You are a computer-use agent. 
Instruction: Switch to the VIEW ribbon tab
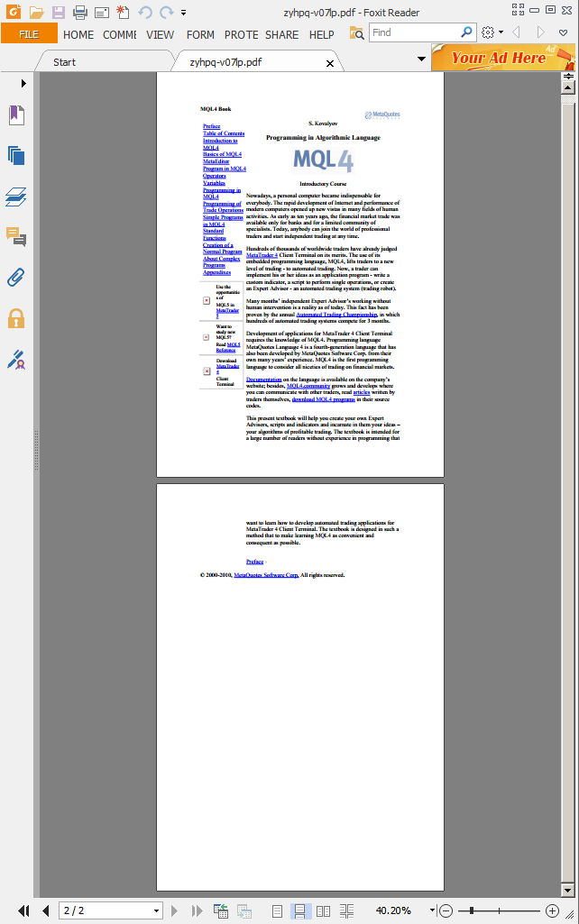[161, 35]
